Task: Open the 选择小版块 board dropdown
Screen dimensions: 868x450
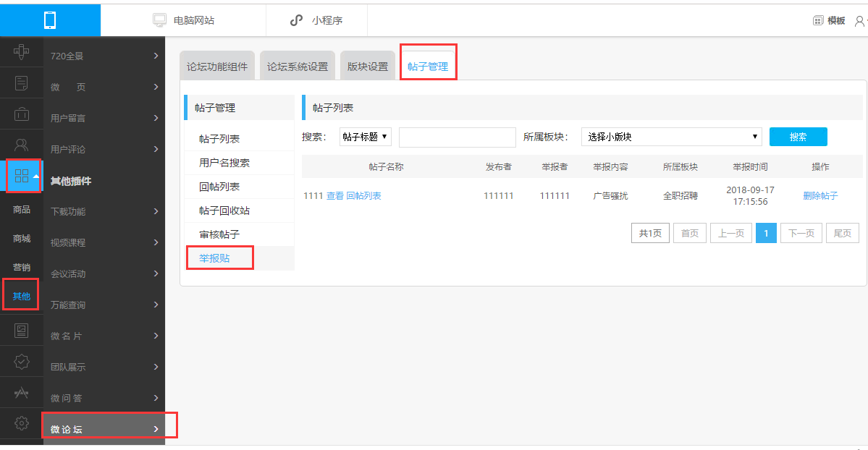Action: click(672, 137)
